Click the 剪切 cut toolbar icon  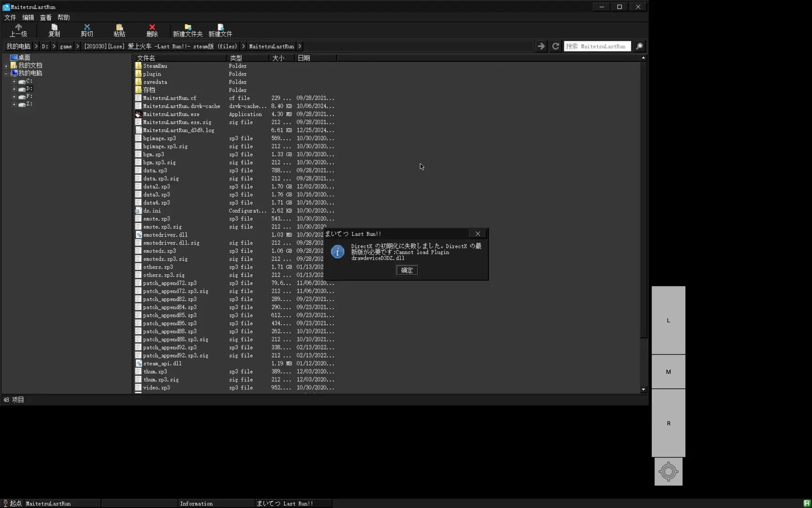pyautogui.click(x=87, y=30)
